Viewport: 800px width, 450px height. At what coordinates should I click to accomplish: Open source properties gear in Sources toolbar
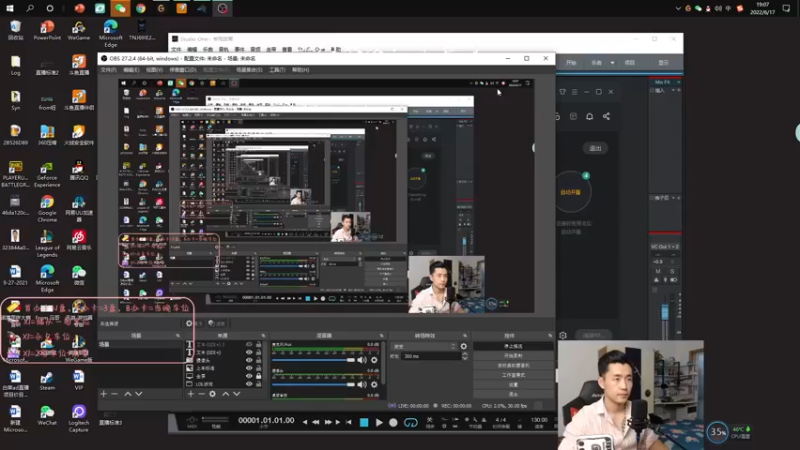[x=213, y=394]
